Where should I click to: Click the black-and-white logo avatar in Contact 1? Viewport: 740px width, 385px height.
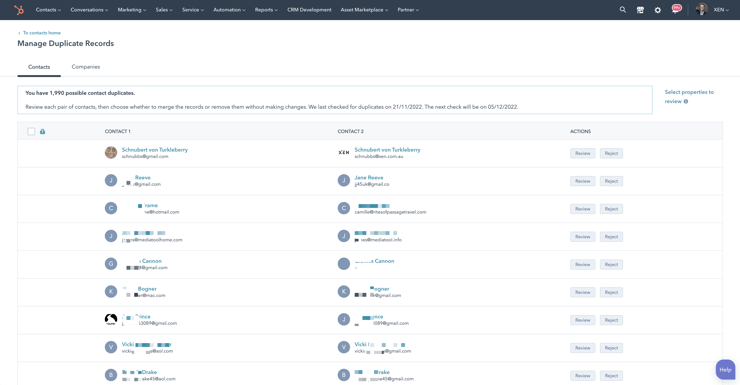111,319
